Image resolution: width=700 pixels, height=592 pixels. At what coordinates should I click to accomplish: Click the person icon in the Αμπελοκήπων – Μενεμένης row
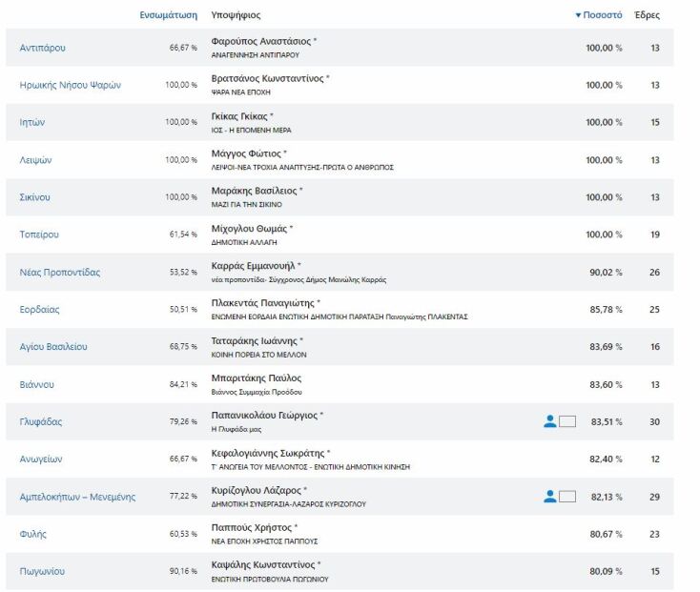click(549, 496)
